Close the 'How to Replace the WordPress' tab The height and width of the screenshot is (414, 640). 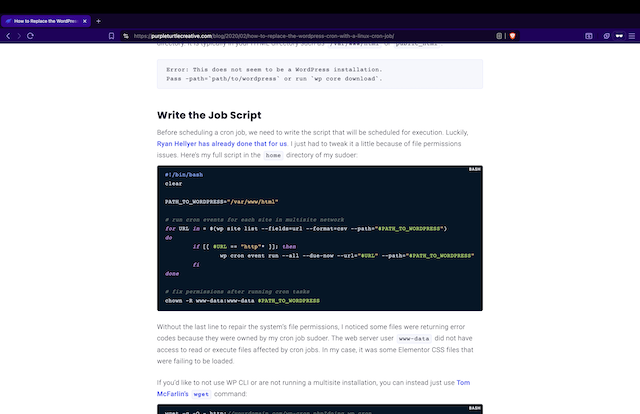[x=84, y=20]
